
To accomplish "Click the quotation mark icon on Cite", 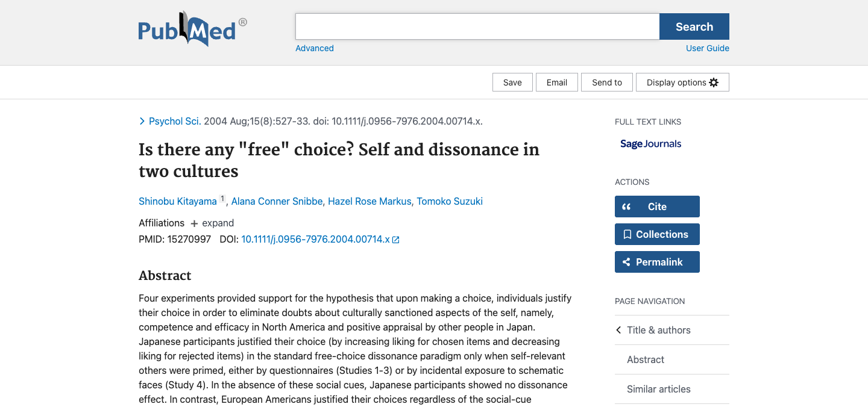I will pyautogui.click(x=626, y=207).
